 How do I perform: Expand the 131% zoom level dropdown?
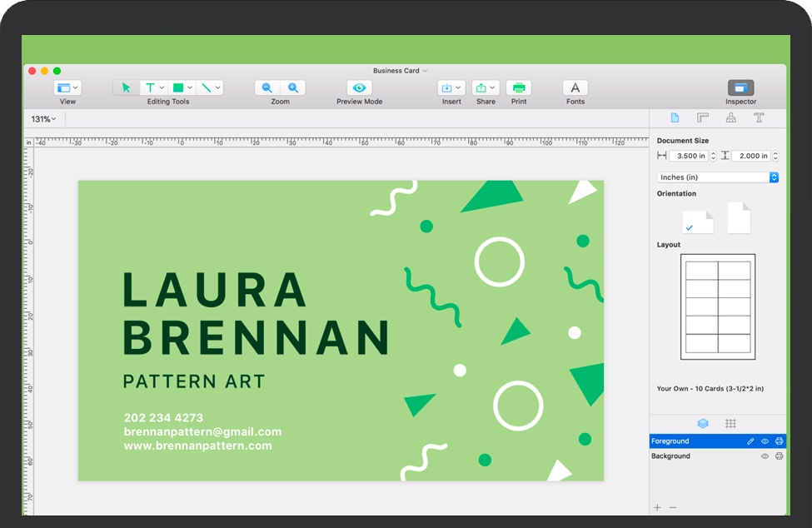44,119
